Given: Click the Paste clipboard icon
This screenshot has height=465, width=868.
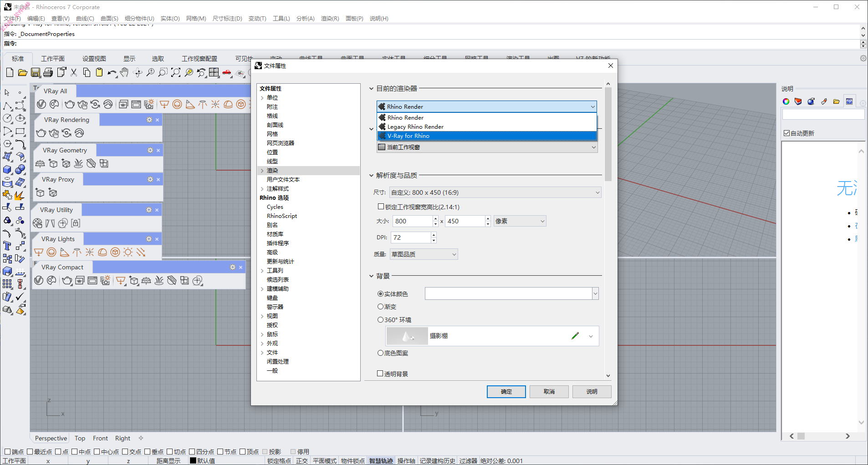Looking at the screenshot, I should tap(99, 73).
